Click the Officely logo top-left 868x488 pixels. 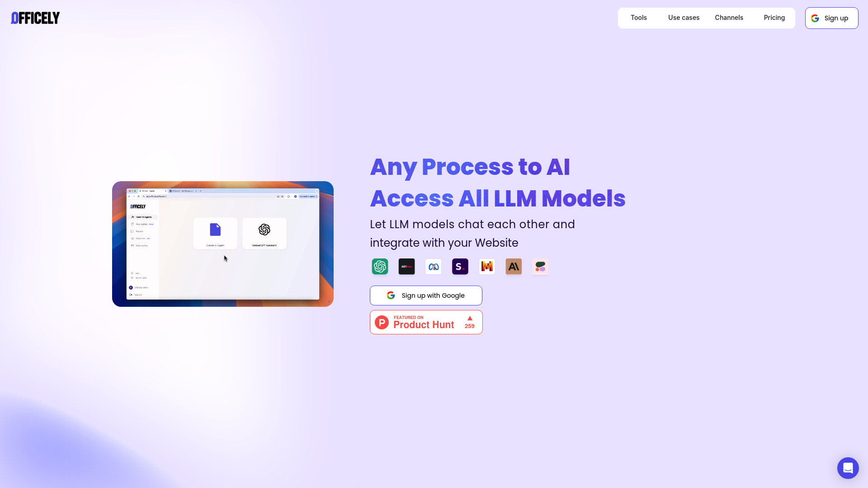point(35,18)
